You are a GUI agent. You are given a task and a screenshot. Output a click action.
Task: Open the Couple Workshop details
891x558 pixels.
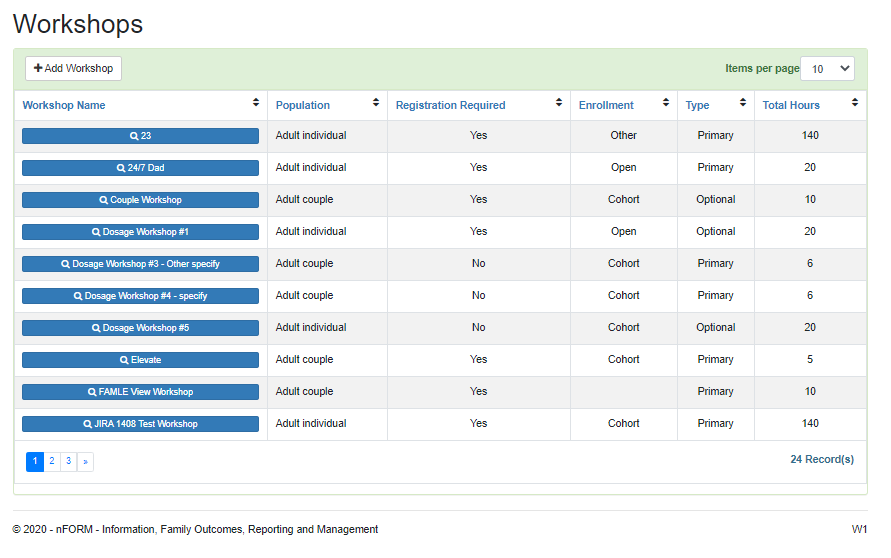(140, 200)
